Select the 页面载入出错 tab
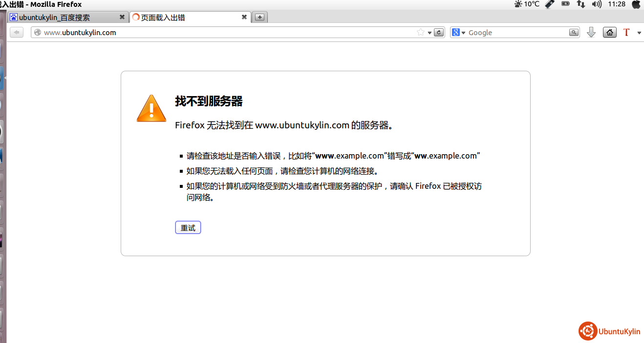 [186, 18]
